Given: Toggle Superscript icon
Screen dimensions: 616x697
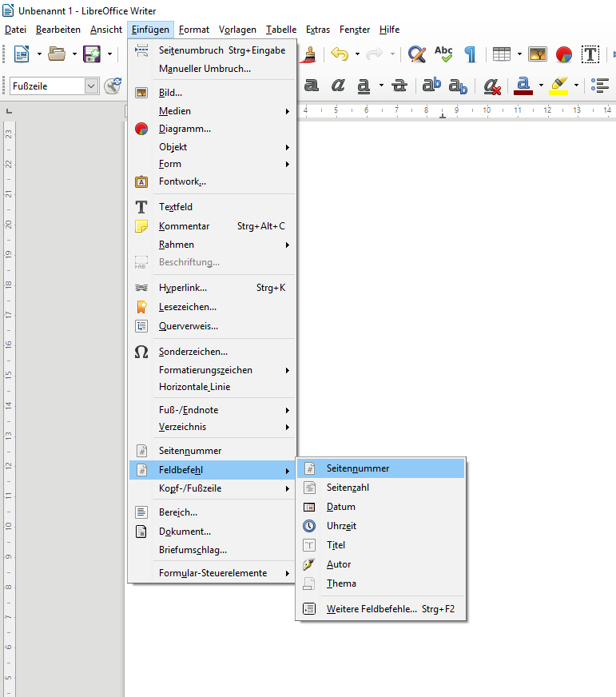Looking at the screenshot, I should [431, 85].
